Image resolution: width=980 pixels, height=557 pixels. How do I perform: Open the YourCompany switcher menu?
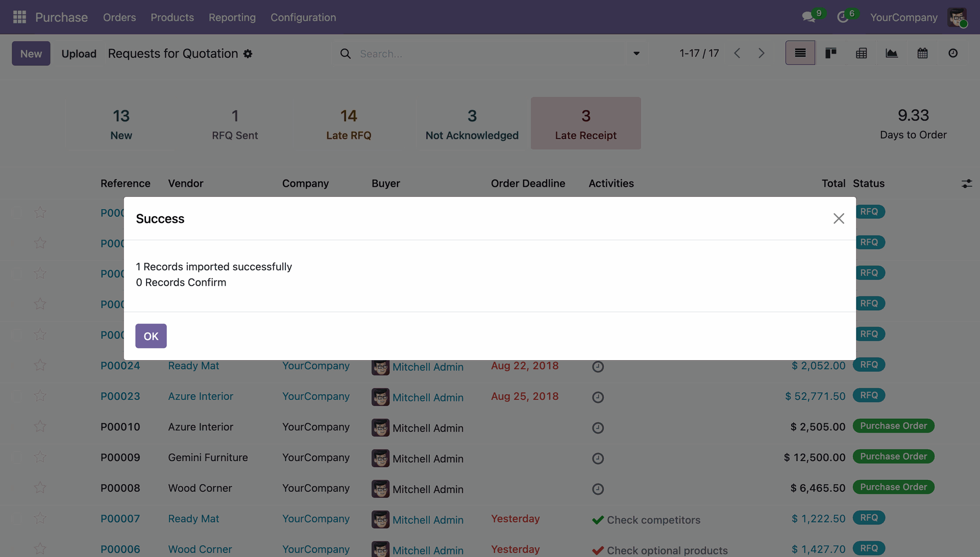(903, 17)
